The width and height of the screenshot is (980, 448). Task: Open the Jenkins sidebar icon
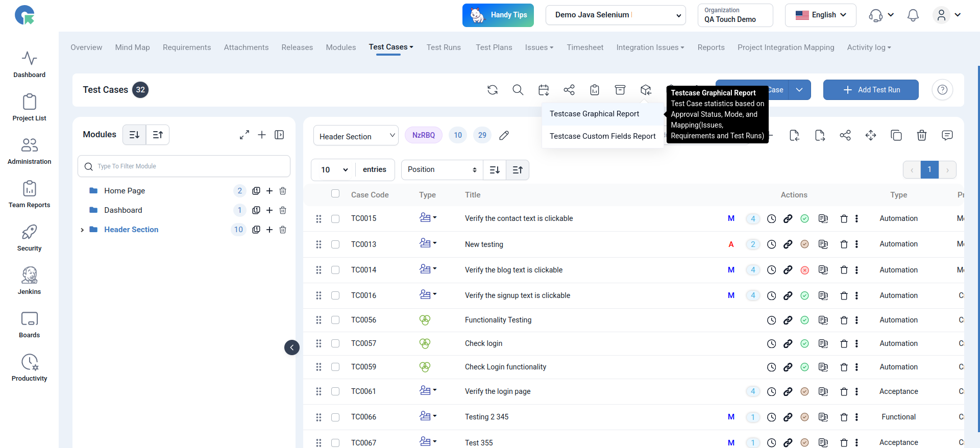[x=29, y=276]
